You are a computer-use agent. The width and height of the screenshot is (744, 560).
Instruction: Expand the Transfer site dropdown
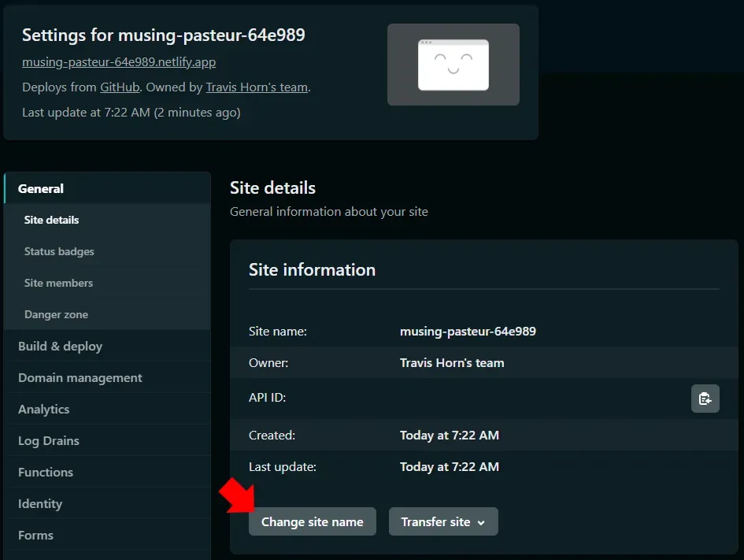coord(442,521)
